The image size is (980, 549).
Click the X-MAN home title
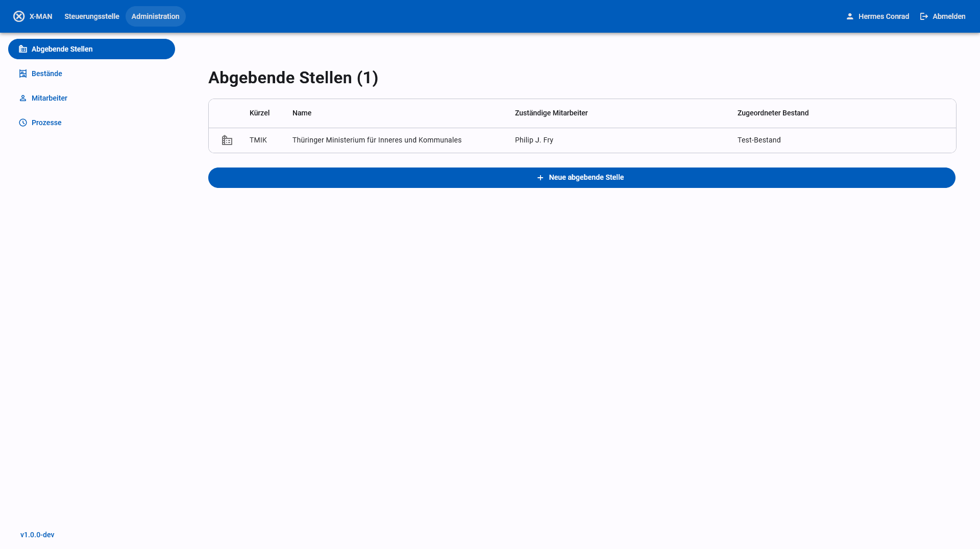click(x=41, y=16)
